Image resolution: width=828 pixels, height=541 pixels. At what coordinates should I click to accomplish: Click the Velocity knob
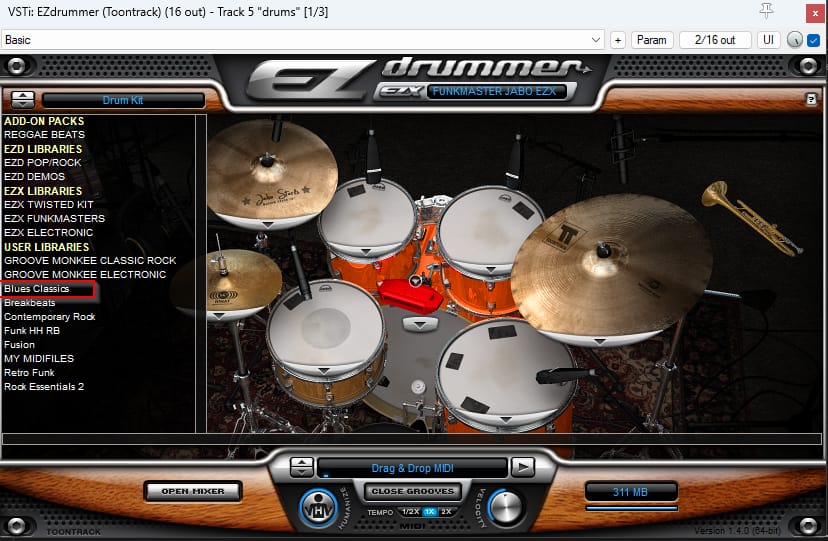pyautogui.click(x=506, y=508)
